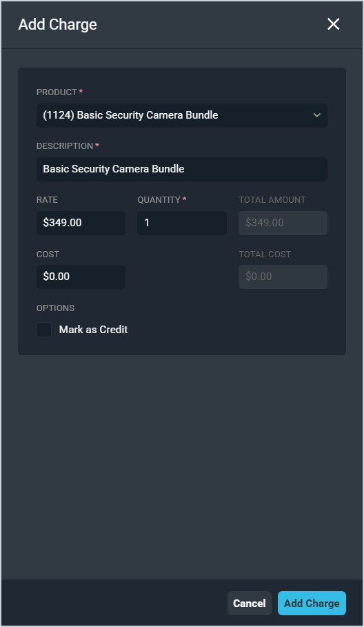Open the Basic Security Camera Bundle product selector
364x627 pixels.
(x=182, y=115)
